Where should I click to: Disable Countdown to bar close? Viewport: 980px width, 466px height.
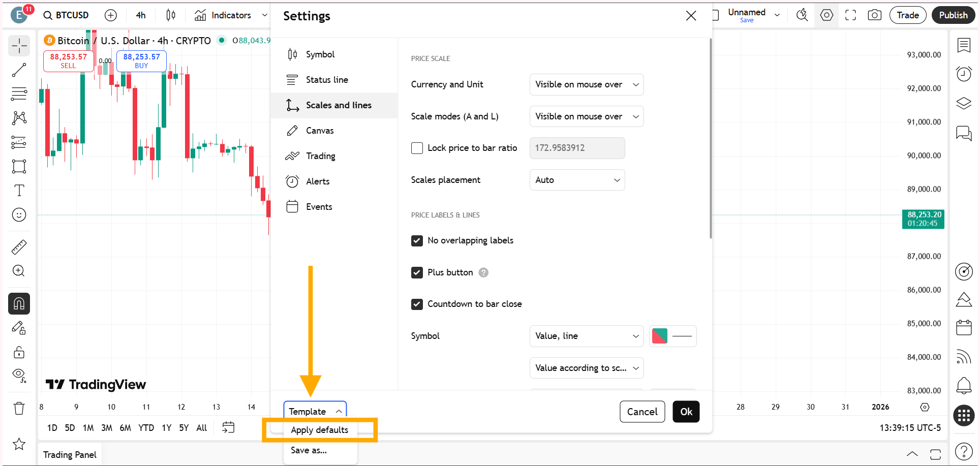(417, 304)
